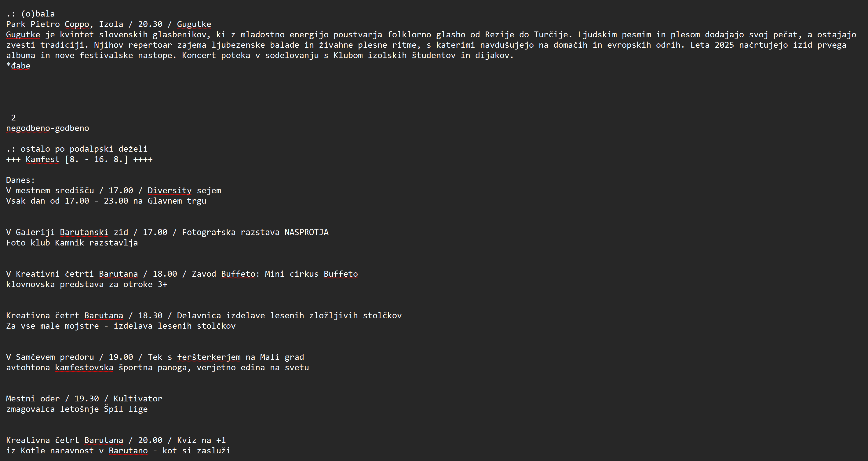Click the underlined word "Barutanski"
Viewport: 868px width, 461px height.
point(84,232)
